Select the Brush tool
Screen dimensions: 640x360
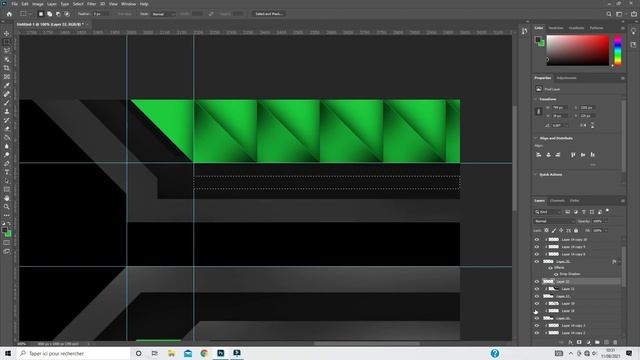(7, 103)
